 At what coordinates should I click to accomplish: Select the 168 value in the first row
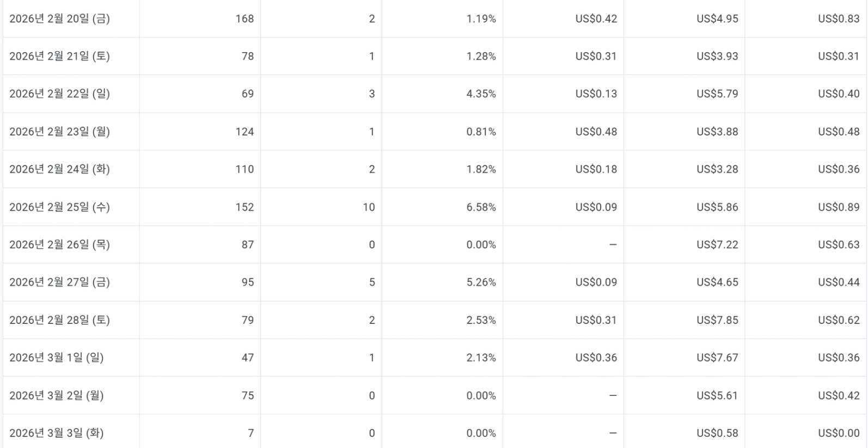click(244, 19)
